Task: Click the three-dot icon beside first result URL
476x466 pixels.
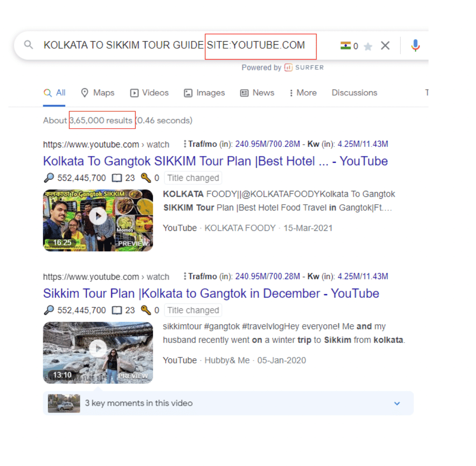Action: 185,144
